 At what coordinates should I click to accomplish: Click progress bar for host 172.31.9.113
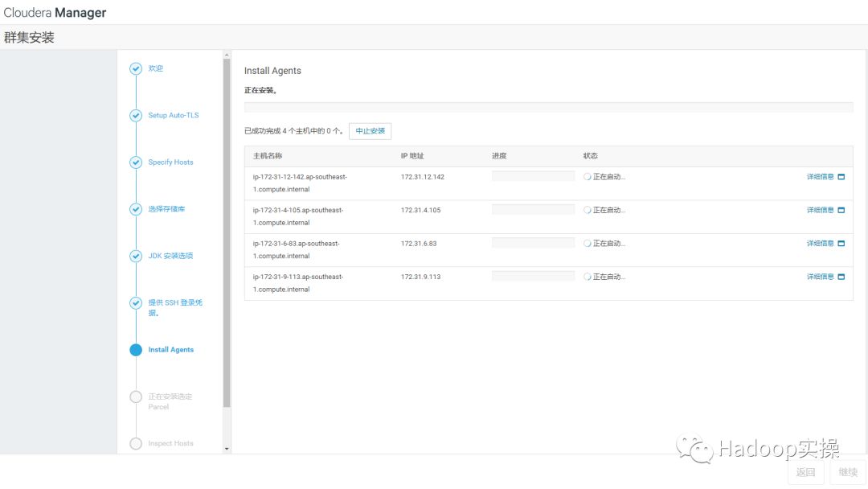point(533,276)
